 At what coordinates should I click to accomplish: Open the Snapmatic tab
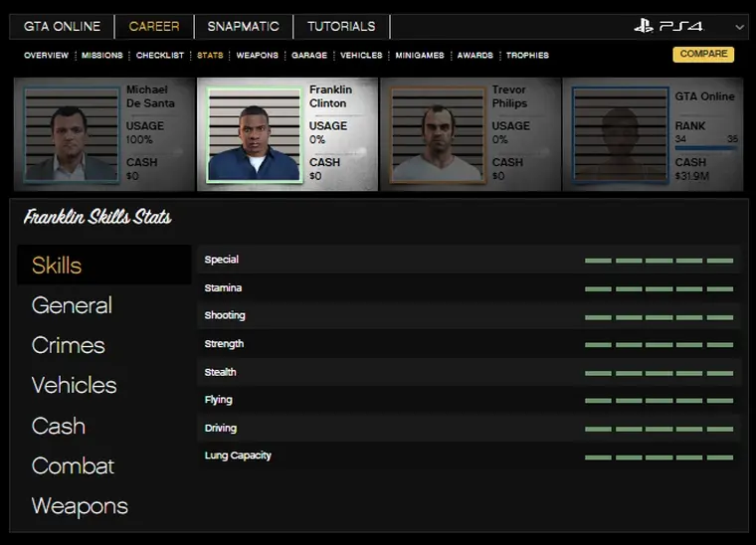(x=244, y=26)
